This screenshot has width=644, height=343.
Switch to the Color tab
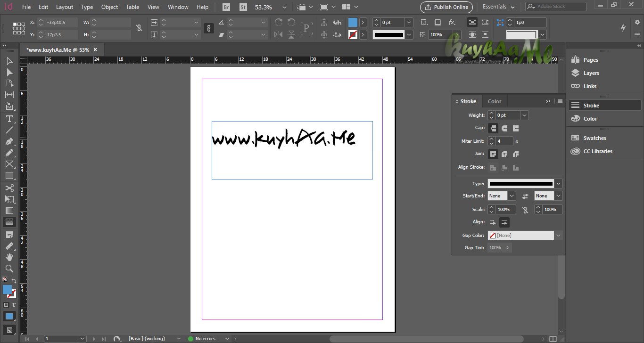pos(495,101)
